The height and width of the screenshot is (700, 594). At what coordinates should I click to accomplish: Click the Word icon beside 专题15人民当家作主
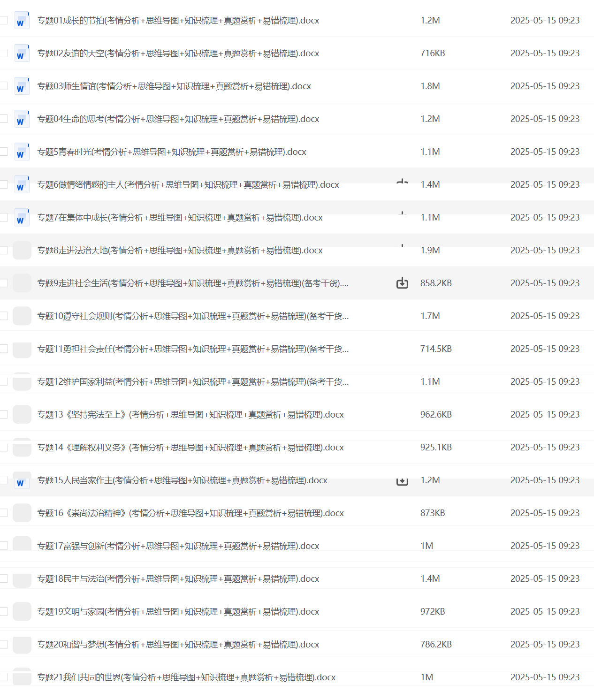pos(22,480)
